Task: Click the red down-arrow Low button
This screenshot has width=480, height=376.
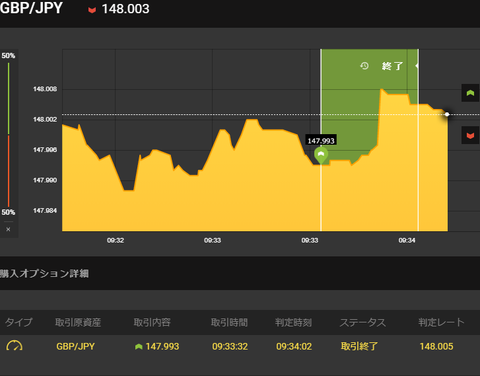Action: point(470,135)
